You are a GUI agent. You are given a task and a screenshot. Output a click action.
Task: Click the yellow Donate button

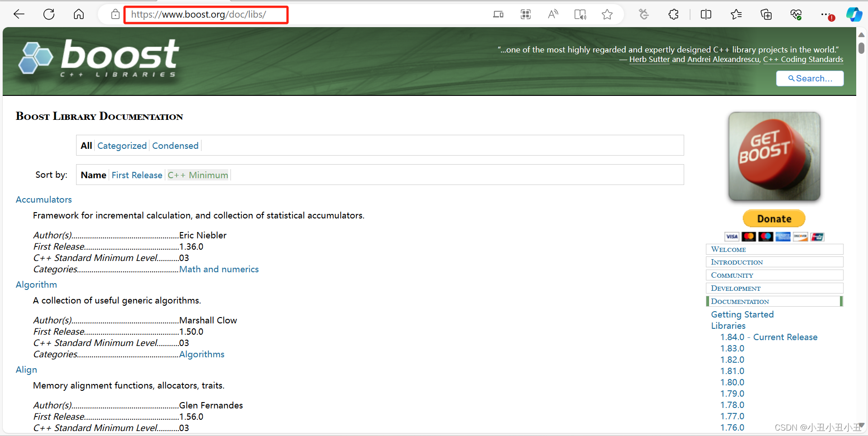pos(774,218)
